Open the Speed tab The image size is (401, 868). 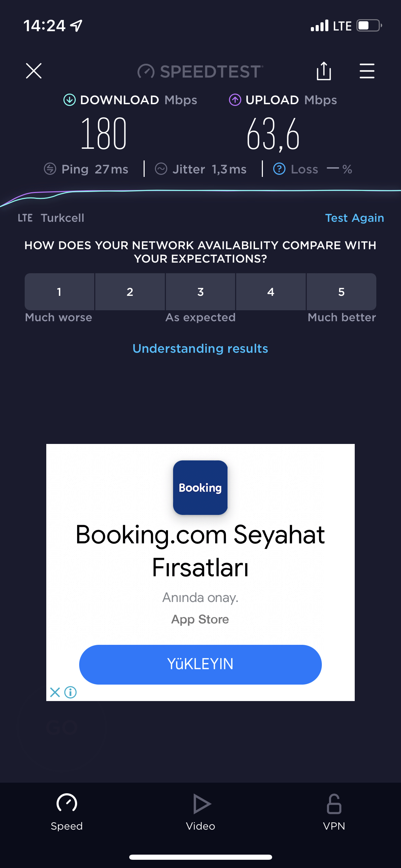tap(67, 812)
